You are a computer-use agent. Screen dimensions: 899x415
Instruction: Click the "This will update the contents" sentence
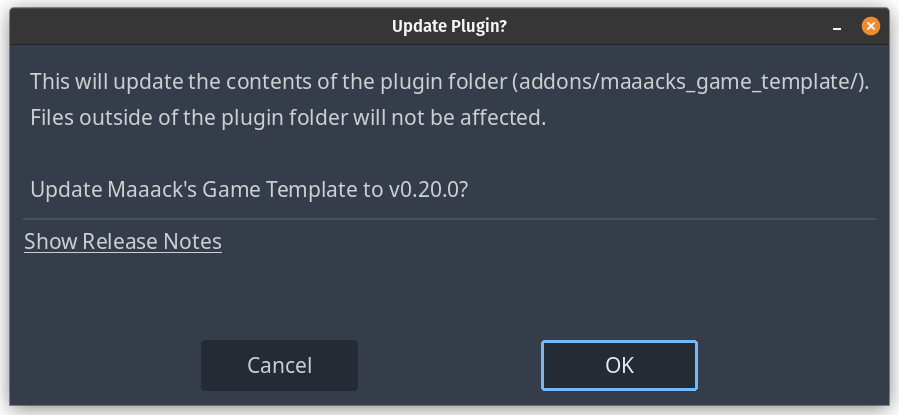click(450, 82)
